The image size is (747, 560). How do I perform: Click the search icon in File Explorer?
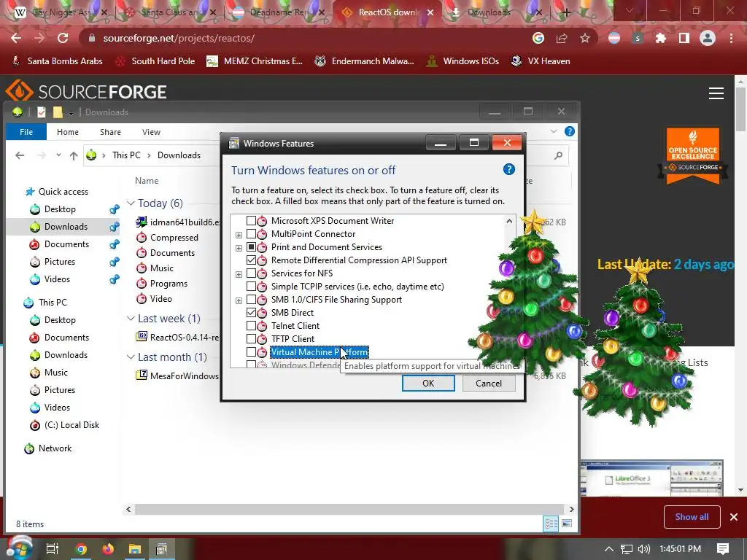pos(558,155)
